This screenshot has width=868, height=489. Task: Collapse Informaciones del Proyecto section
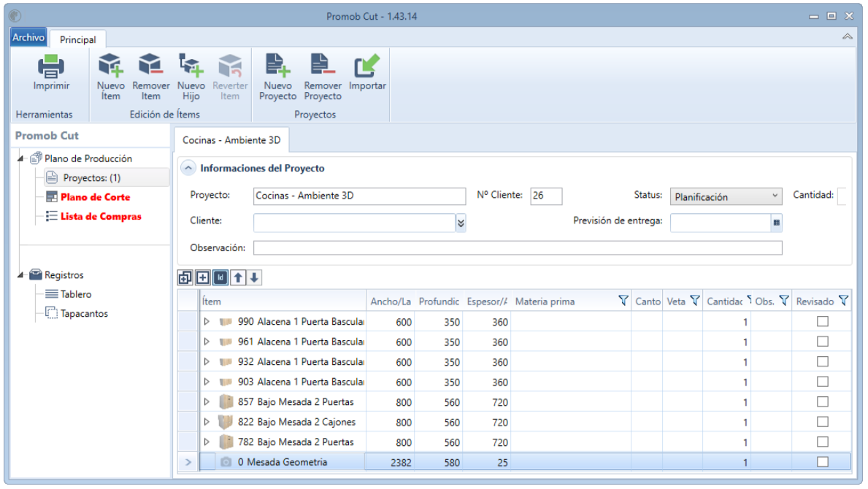pos(188,168)
